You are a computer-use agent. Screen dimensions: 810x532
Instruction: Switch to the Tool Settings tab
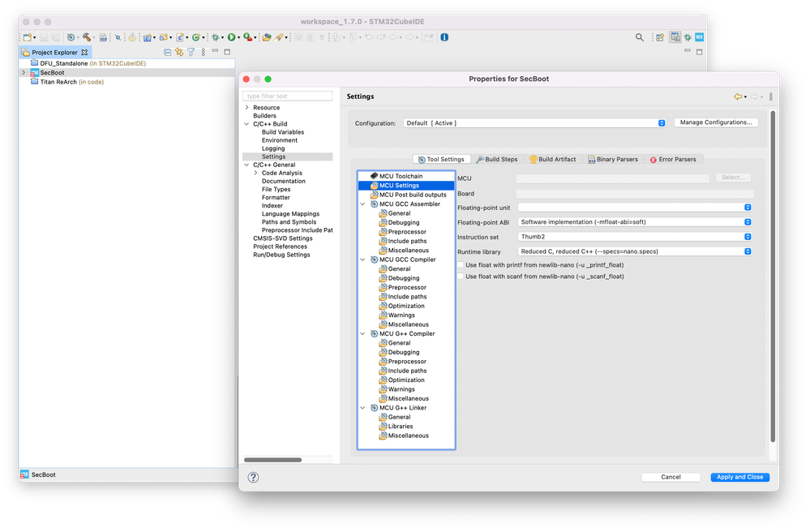(x=441, y=160)
